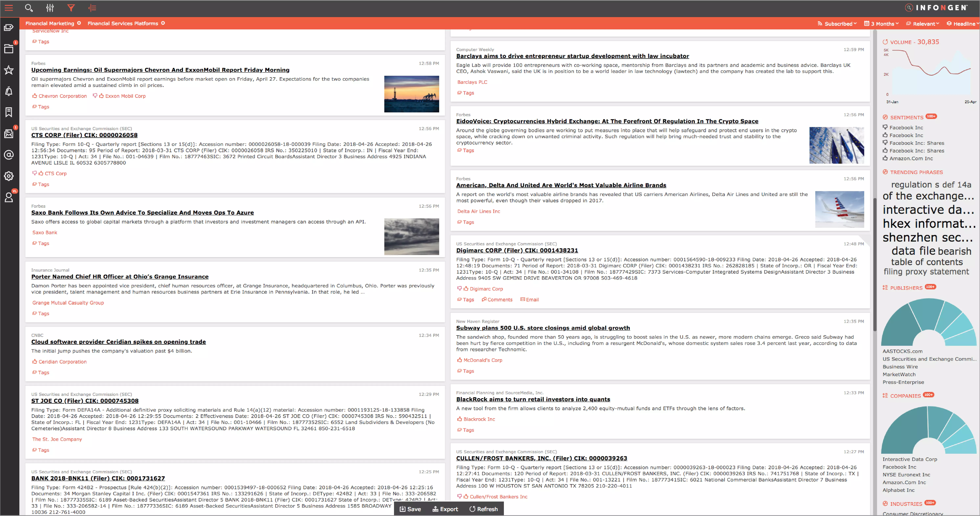Expand the SENTIMENTS section header
The height and width of the screenshot is (516, 980).
coord(907,118)
